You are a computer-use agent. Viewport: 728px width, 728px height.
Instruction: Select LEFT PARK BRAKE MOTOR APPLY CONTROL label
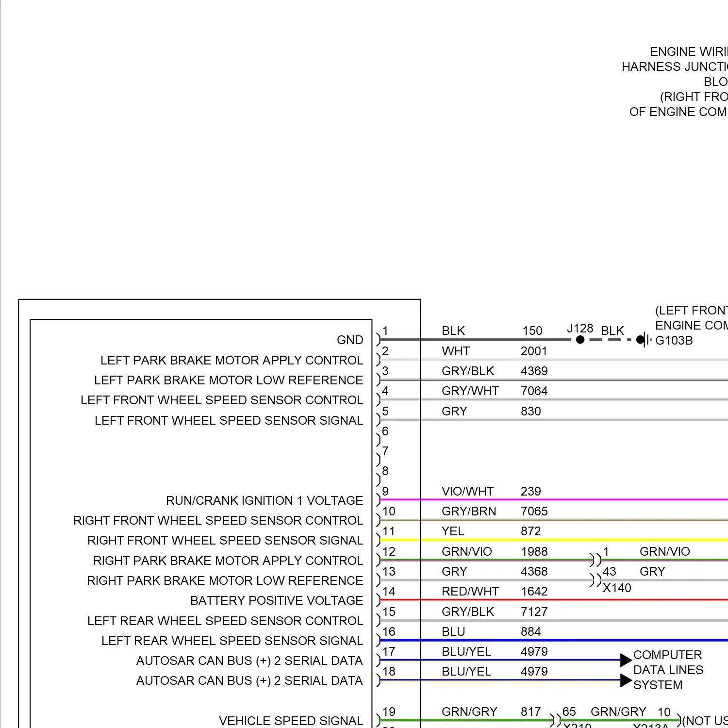[232, 360]
